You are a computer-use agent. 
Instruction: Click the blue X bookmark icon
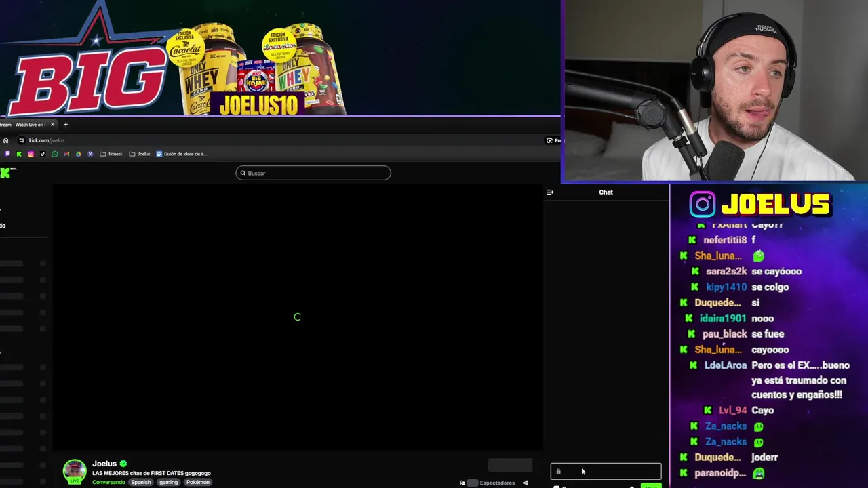[x=90, y=154]
